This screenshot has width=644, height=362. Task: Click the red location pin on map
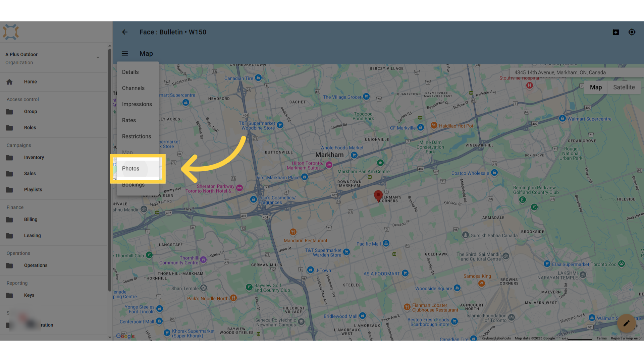(378, 196)
